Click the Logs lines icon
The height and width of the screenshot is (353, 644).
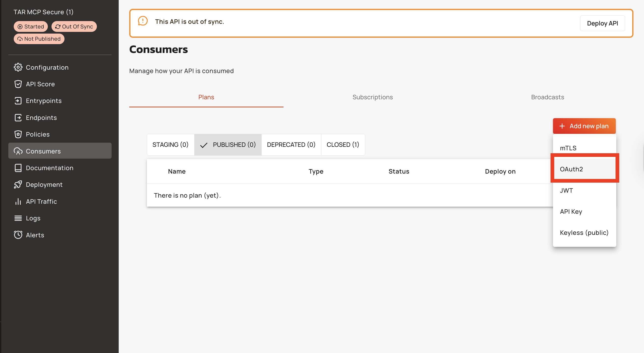click(x=18, y=218)
